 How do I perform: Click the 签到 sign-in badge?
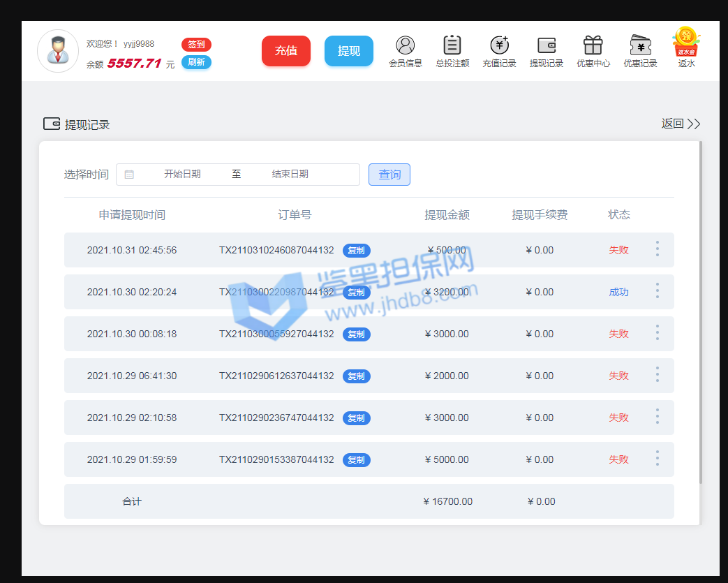[196, 45]
